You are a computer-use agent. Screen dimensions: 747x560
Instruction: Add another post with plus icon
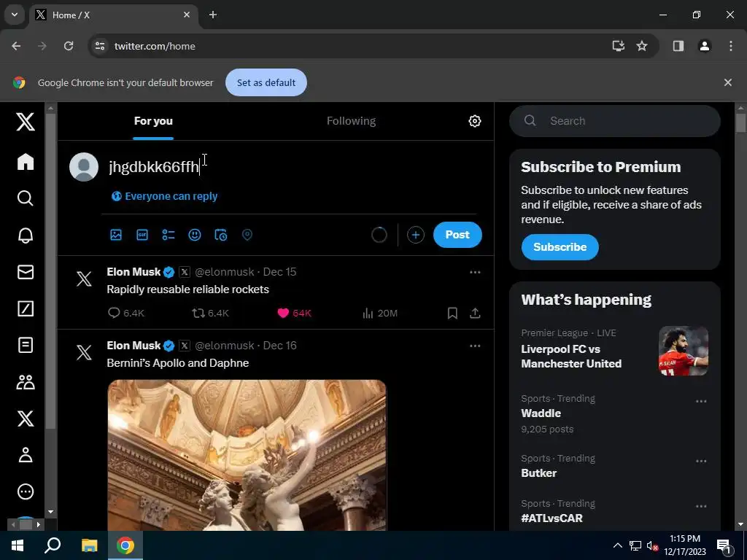pos(415,235)
